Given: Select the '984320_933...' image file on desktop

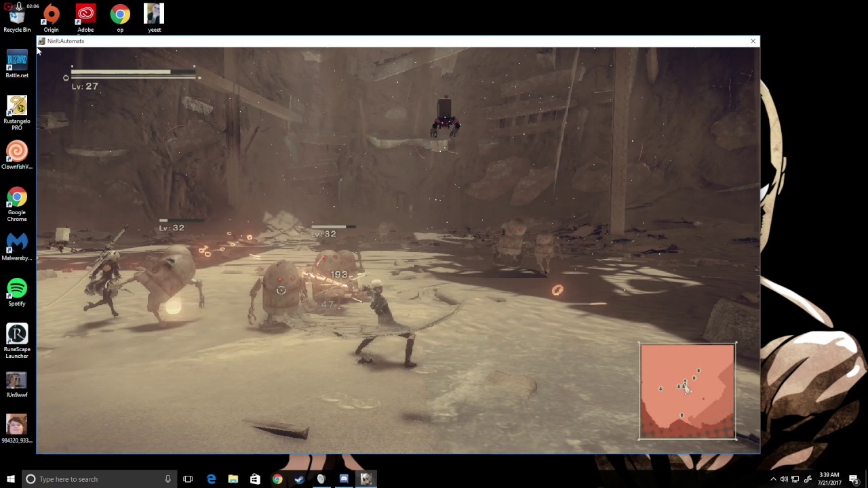Looking at the screenshot, I should [x=17, y=430].
